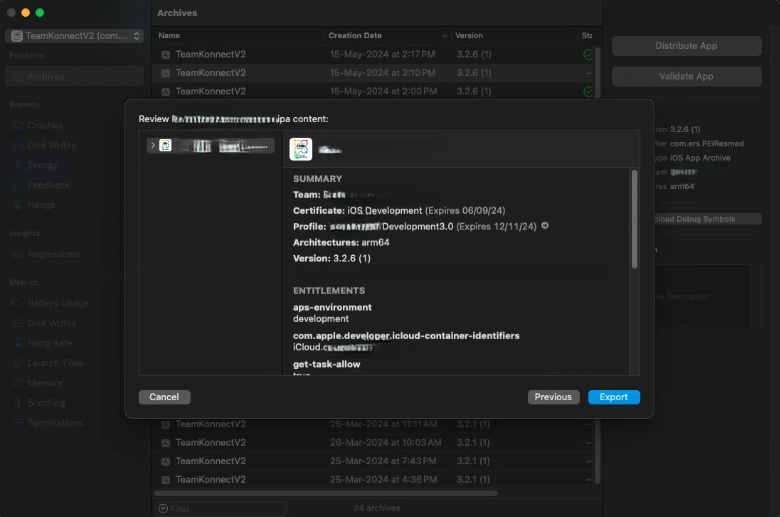Cancel the ipa content review
This screenshot has height=517, width=780.
(164, 397)
